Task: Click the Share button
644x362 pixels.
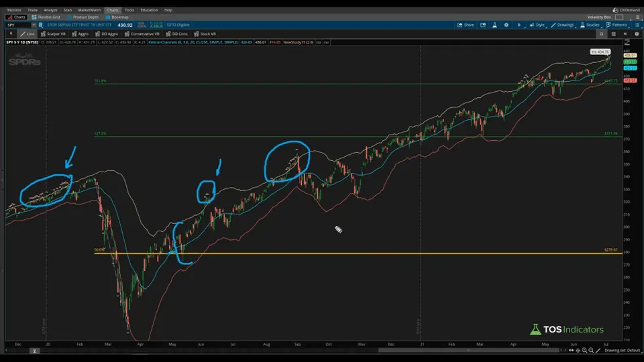Action: (x=466, y=25)
